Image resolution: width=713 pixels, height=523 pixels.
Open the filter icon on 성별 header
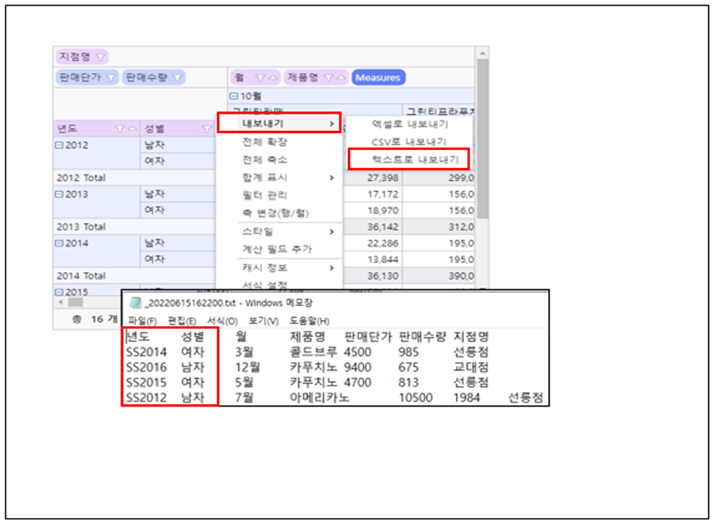[207, 129]
